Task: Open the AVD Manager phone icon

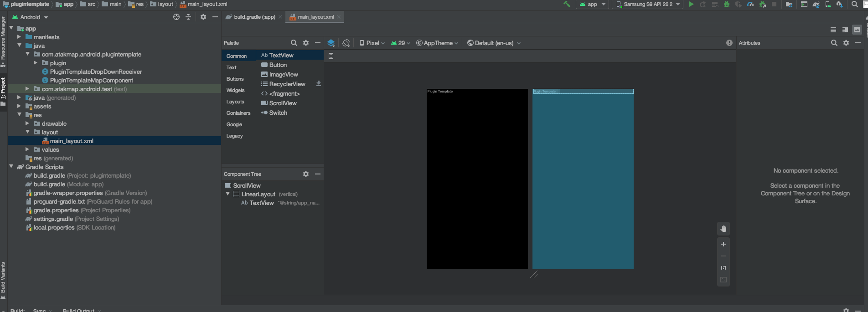Action: pyautogui.click(x=828, y=4)
